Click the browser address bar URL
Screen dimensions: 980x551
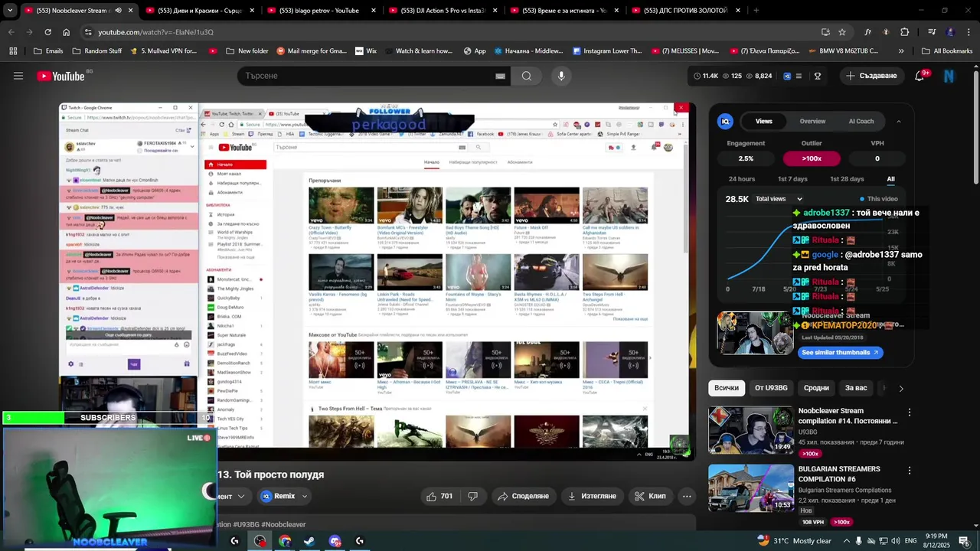tap(156, 32)
